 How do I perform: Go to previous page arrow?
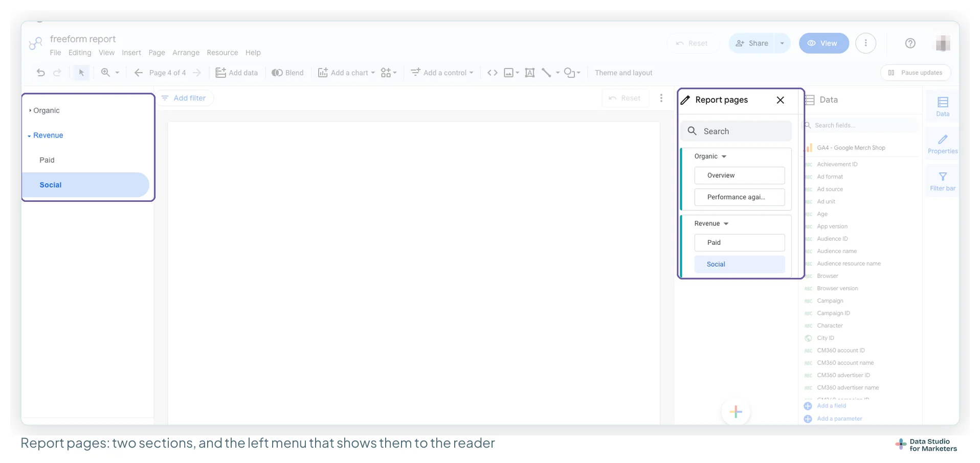click(x=138, y=73)
